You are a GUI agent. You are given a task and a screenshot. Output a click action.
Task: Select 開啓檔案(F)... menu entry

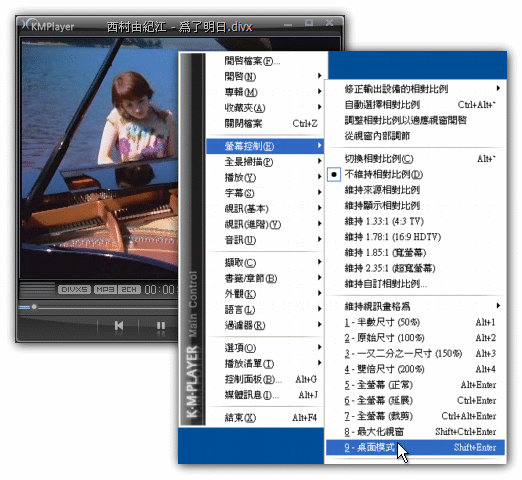pyautogui.click(x=265, y=61)
